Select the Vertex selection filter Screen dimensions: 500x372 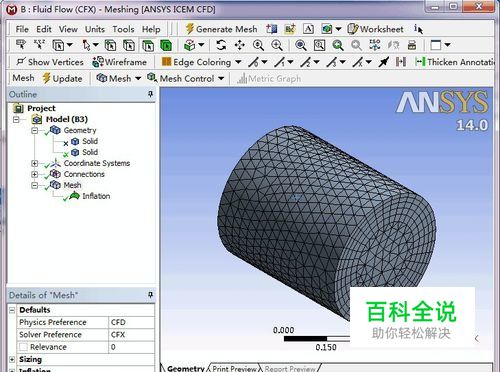[x=110, y=45]
